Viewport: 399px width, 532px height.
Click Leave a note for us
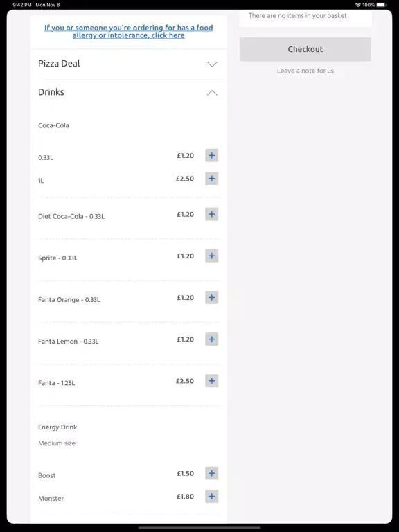click(x=305, y=71)
